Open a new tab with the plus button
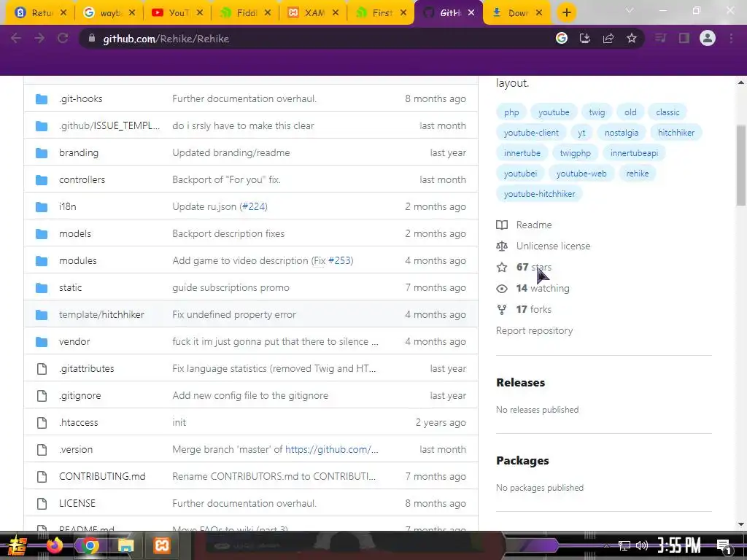747x560 pixels. click(566, 12)
